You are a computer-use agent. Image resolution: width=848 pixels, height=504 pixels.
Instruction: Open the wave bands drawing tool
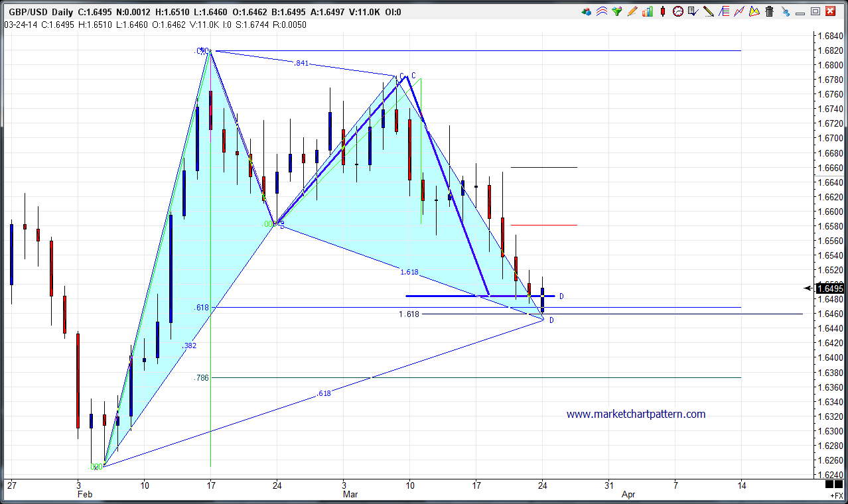click(x=601, y=12)
